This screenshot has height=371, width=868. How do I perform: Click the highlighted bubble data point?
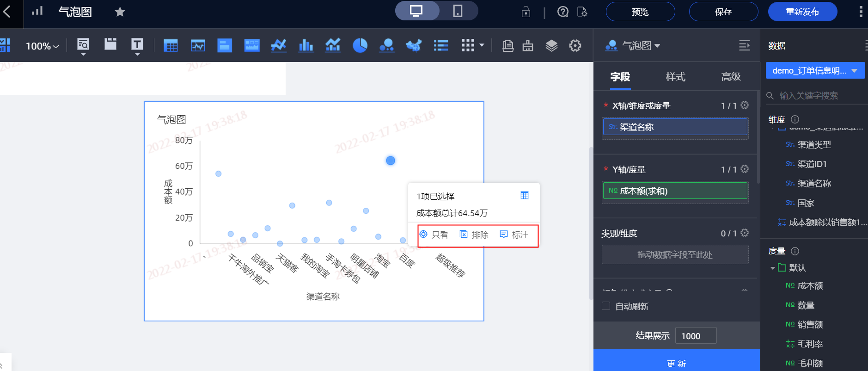[x=391, y=161]
